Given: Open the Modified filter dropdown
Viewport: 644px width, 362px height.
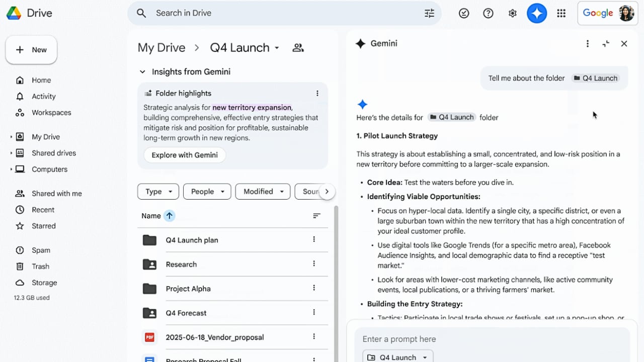Looking at the screenshot, I should 263,191.
